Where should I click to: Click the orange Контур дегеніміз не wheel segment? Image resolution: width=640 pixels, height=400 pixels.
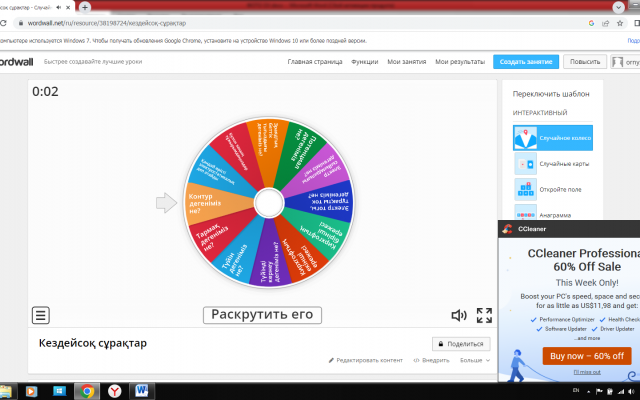[210, 204]
